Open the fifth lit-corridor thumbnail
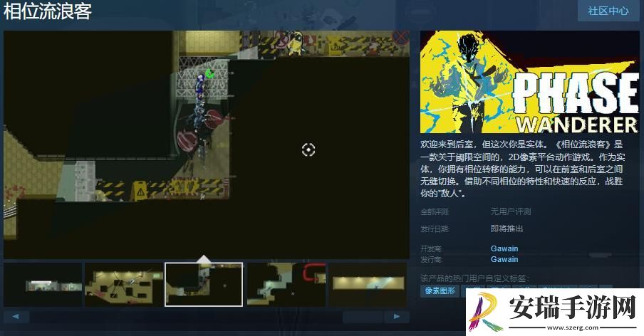The height and width of the screenshot is (336, 644). coord(368,285)
